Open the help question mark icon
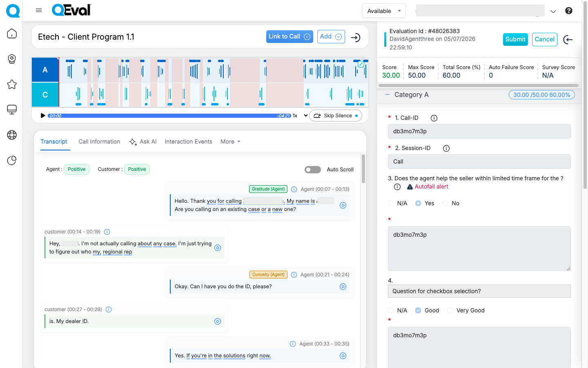588x368 pixels. [x=568, y=11]
